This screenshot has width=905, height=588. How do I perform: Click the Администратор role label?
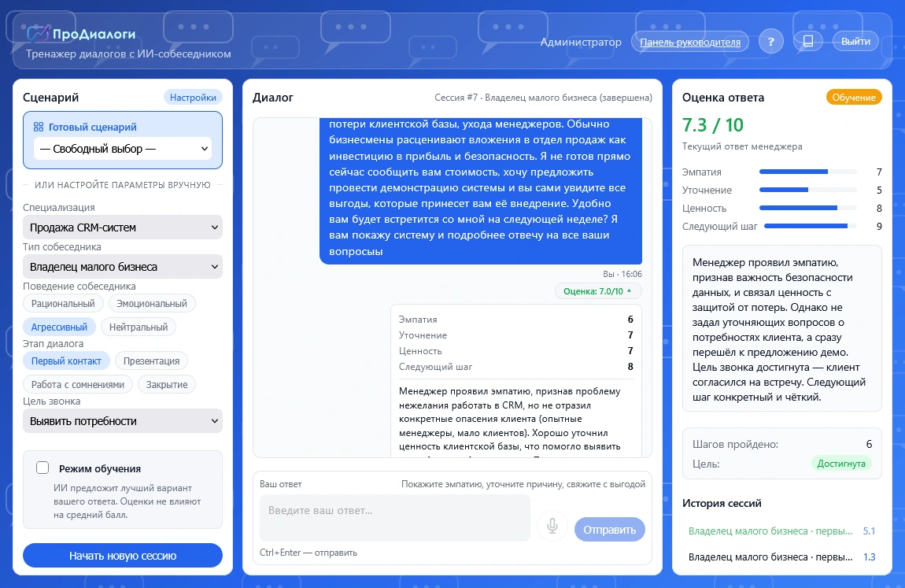(x=581, y=43)
